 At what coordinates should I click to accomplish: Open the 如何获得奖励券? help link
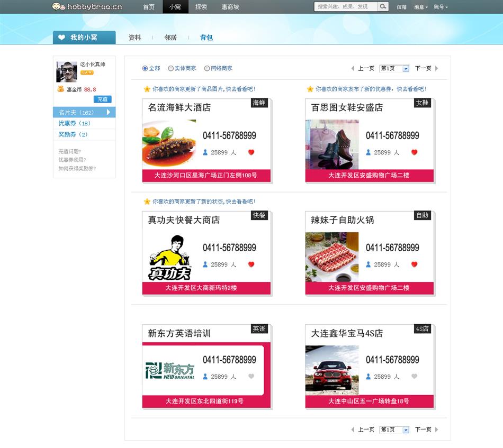point(77,168)
